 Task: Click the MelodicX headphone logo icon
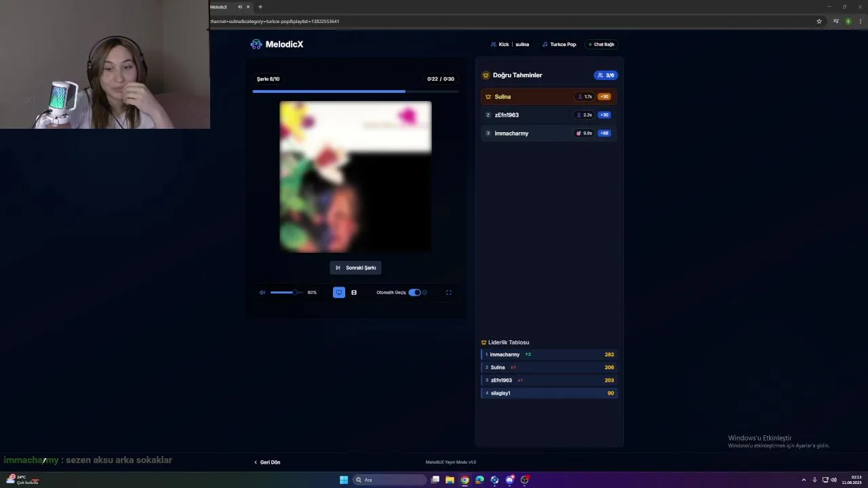click(x=256, y=44)
